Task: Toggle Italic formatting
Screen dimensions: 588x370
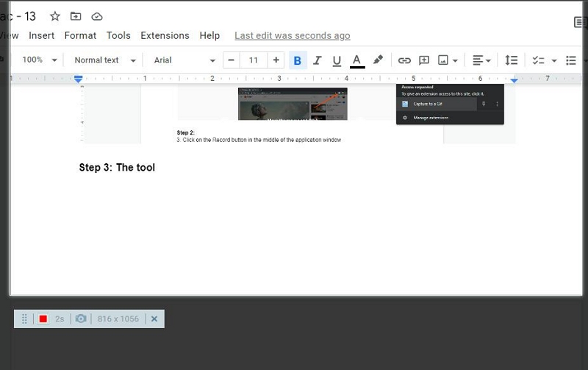Action: [x=318, y=60]
